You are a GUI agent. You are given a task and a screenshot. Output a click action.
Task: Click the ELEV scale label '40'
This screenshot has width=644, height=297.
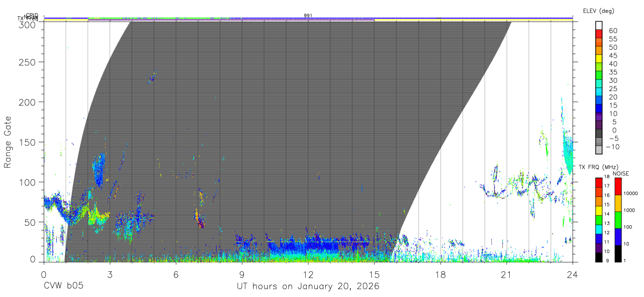click(613, 64)
